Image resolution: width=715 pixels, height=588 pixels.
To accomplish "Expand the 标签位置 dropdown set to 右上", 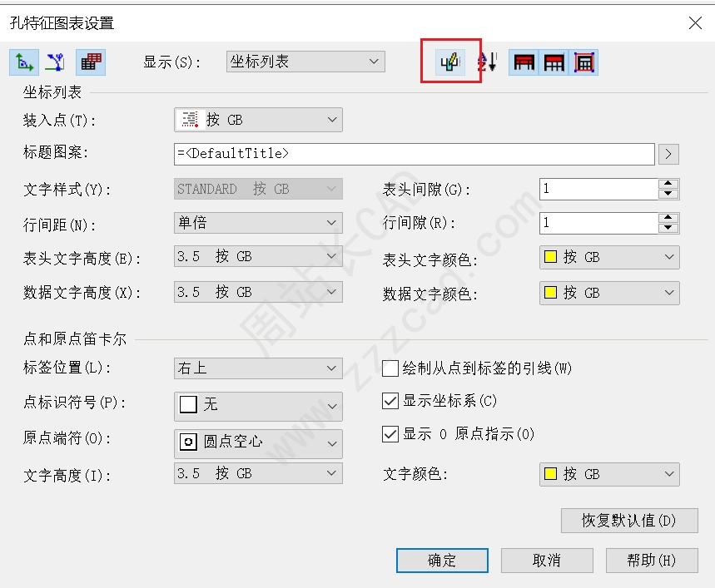I will [x=258, y=368].
